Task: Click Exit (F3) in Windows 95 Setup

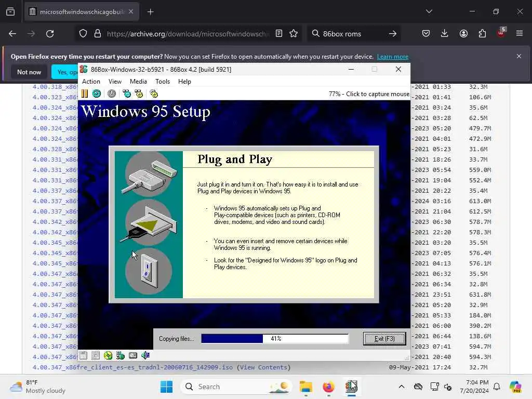Action: 384,339
